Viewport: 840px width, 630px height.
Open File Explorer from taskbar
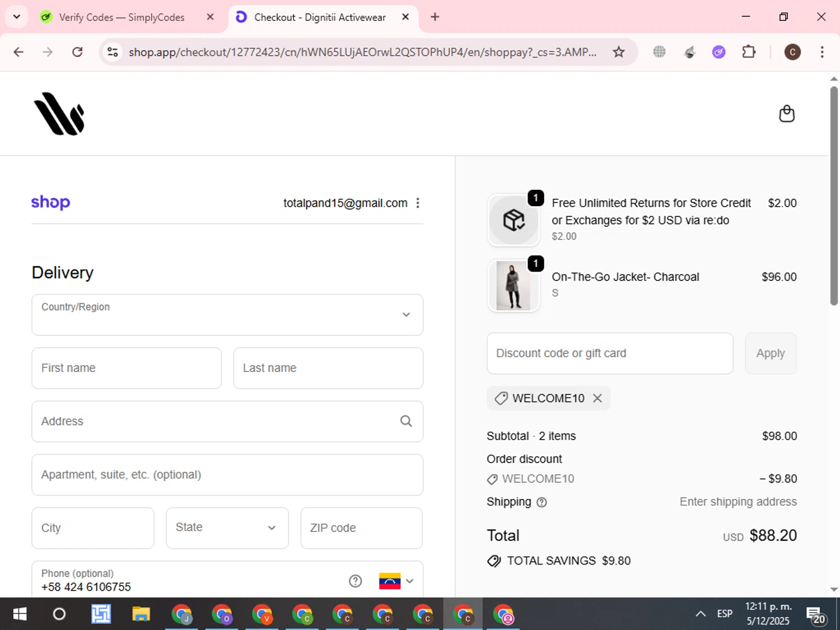[141, 614]
